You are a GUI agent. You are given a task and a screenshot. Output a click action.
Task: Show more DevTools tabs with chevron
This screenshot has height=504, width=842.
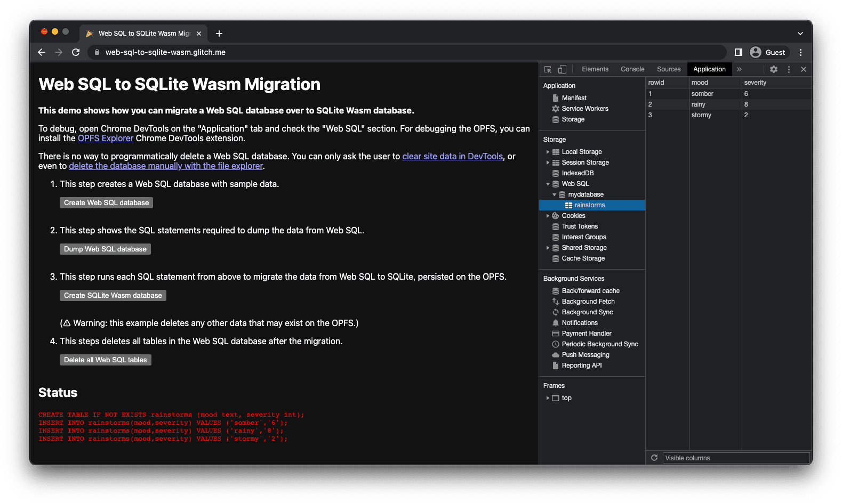pyautogui.click(x=739, y=69)
